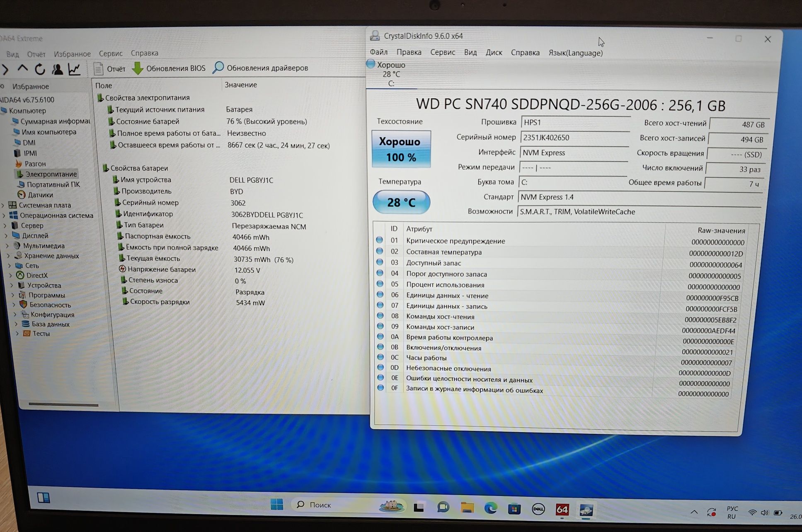The width and height of the screenshot is (802, 532).
Task: Open Файл menu in CrystalDiskInfo
Action: 379,52
